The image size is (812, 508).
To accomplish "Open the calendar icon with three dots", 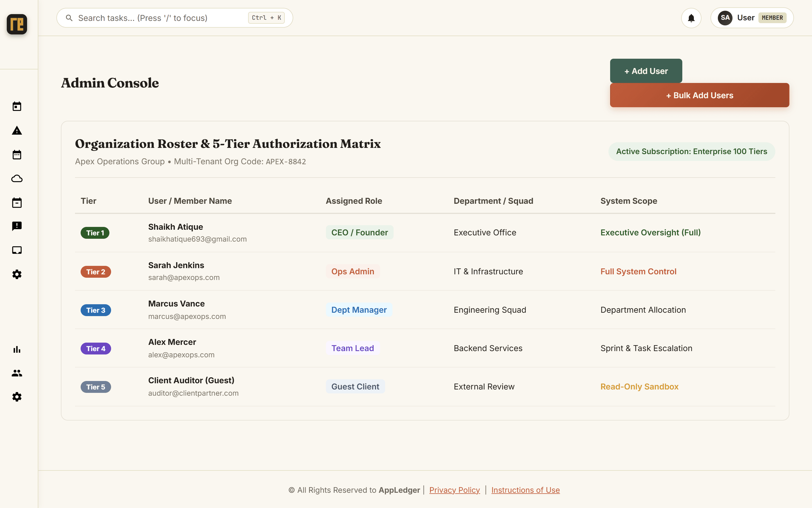I will coord(17,155).
